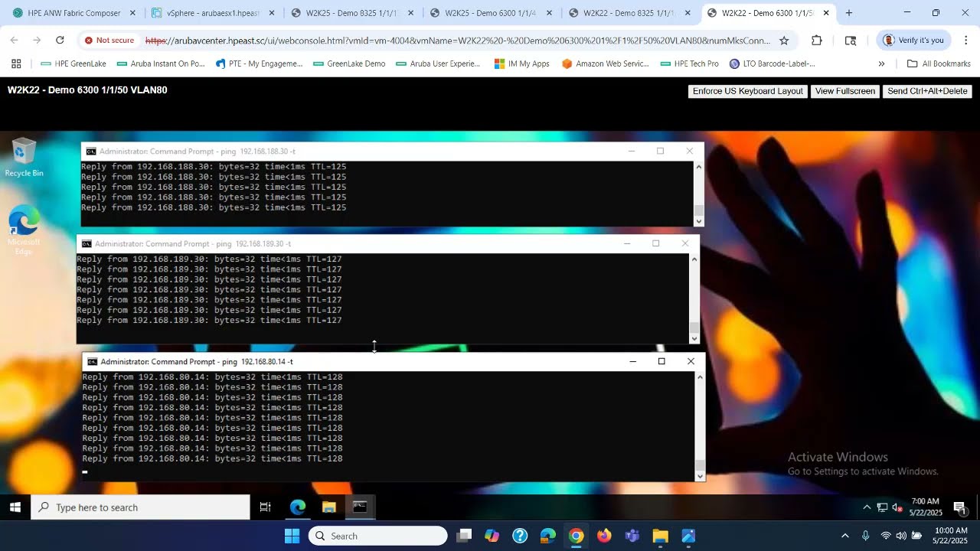
Task: Open Chrome extensions puzzle icon
Action: click(817, 41)
